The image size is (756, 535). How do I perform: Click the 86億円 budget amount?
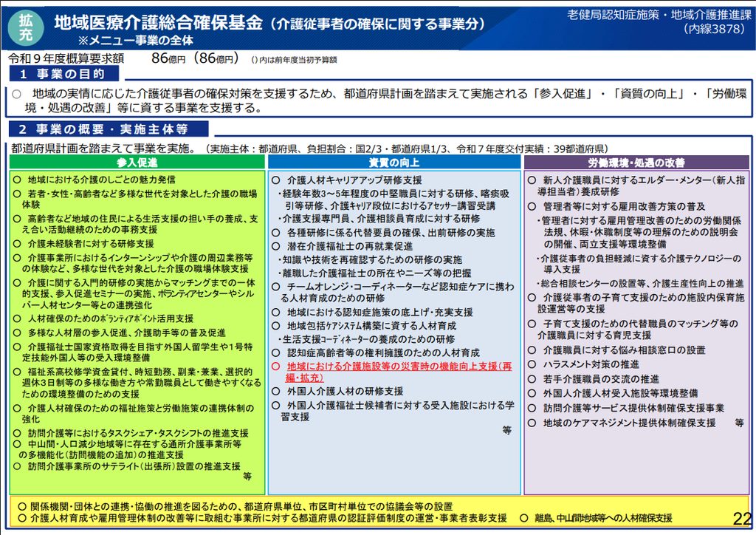(168, 58)
